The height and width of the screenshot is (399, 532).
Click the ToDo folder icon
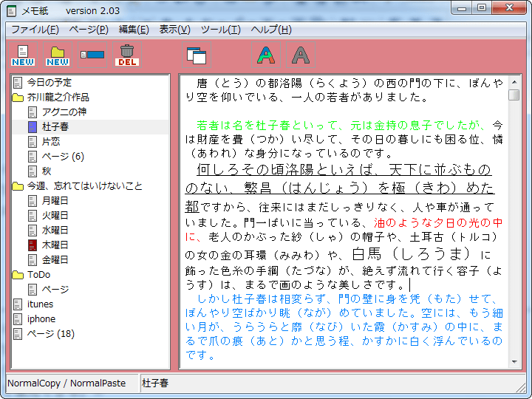18,275
